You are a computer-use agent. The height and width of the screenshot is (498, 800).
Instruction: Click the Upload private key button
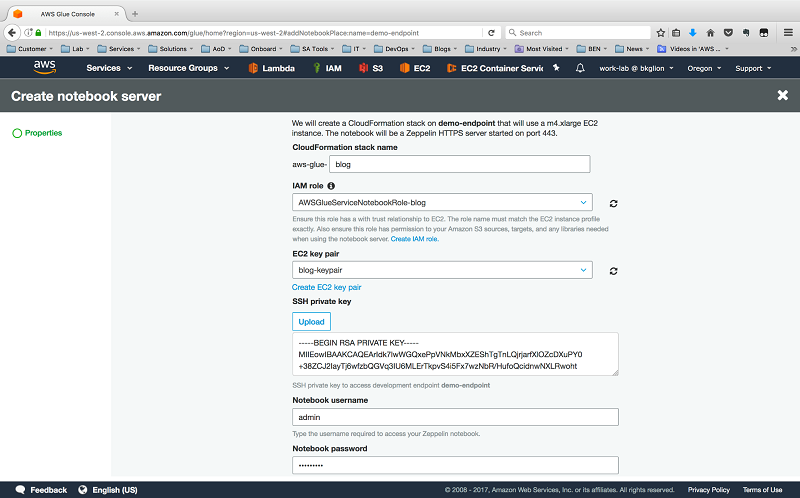point(311,321)
